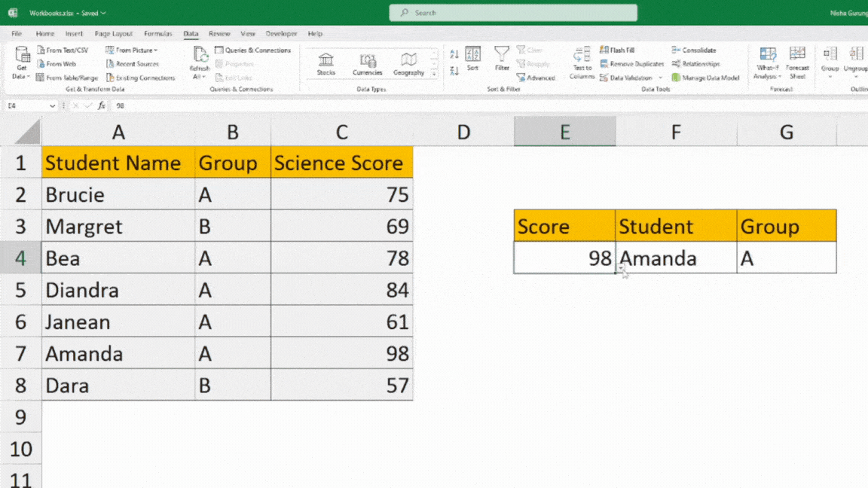Toggle Queries & Connections pane
Screen dimensions: 868x488
pos(254,50)
